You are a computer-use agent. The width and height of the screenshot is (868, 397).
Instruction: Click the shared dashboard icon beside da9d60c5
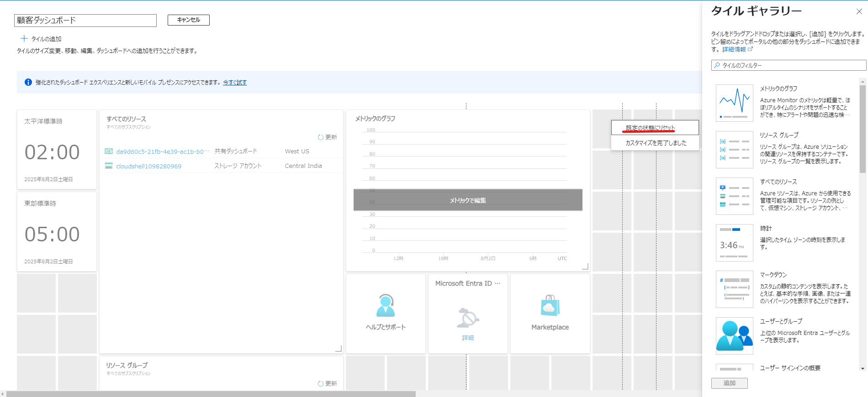click(109, 151)
